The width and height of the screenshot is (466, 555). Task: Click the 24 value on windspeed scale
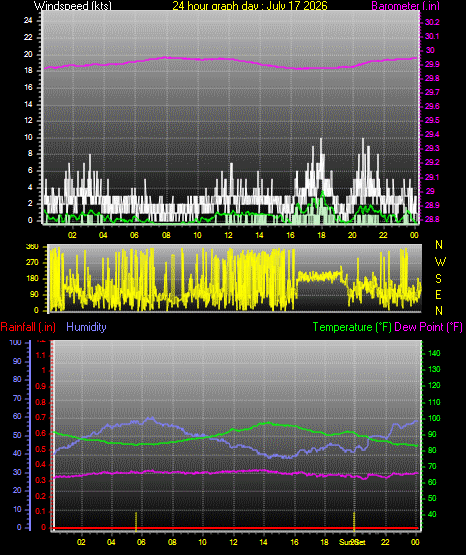coord(28,20)
